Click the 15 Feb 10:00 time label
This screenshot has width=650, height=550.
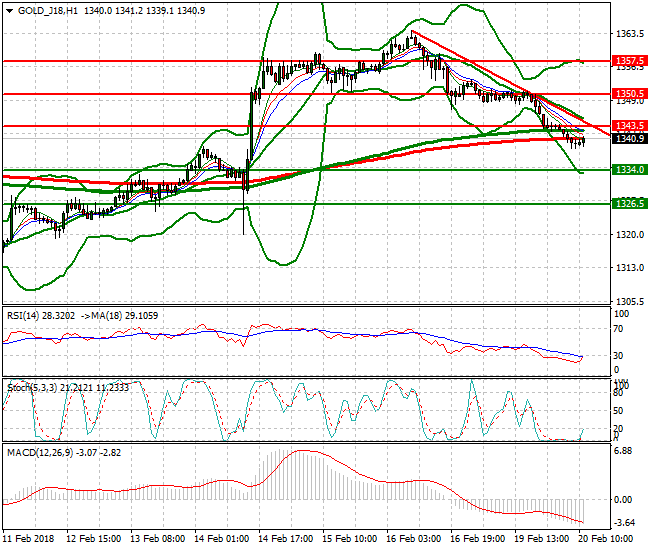click(349, 539)
